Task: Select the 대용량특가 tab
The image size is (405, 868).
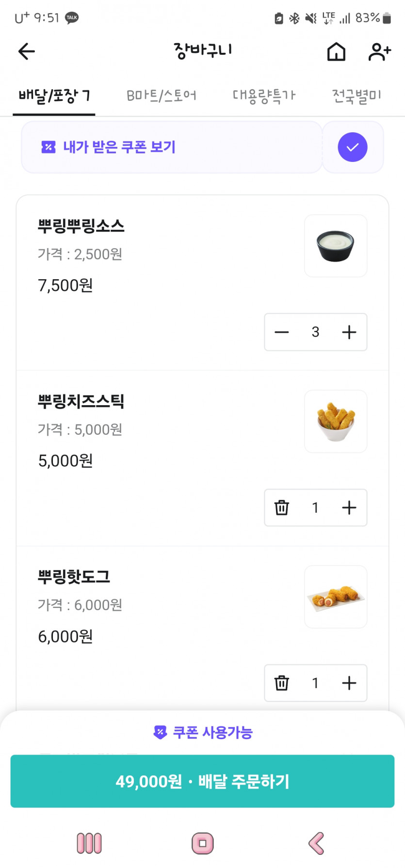Action: 264,95
